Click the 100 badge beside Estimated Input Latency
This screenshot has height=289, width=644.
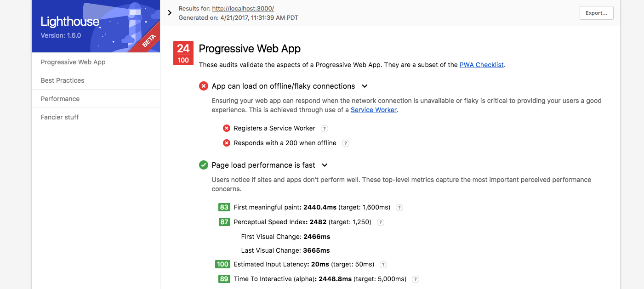point(222,264)
